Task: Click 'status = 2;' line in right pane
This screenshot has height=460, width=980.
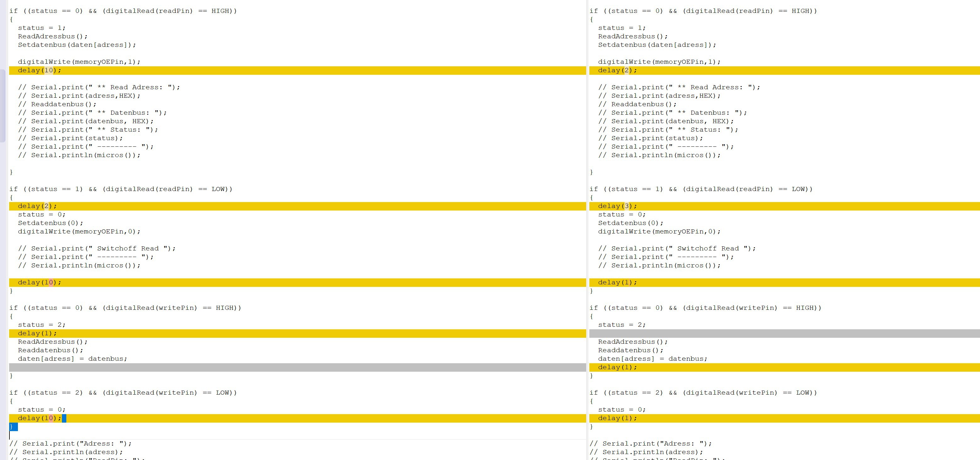Action: click(622, 325)
